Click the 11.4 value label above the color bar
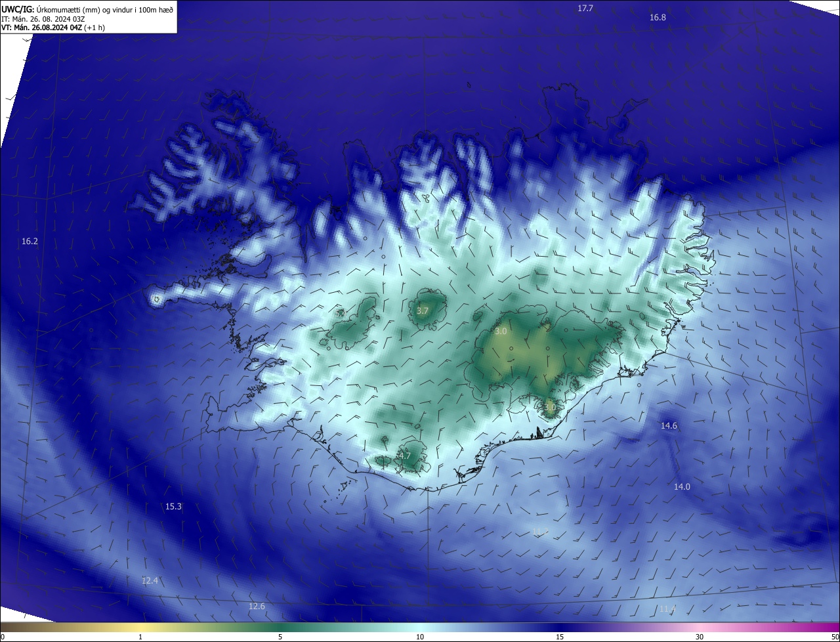This screenshot has width=840, height=642. click(x=667, y=609)
